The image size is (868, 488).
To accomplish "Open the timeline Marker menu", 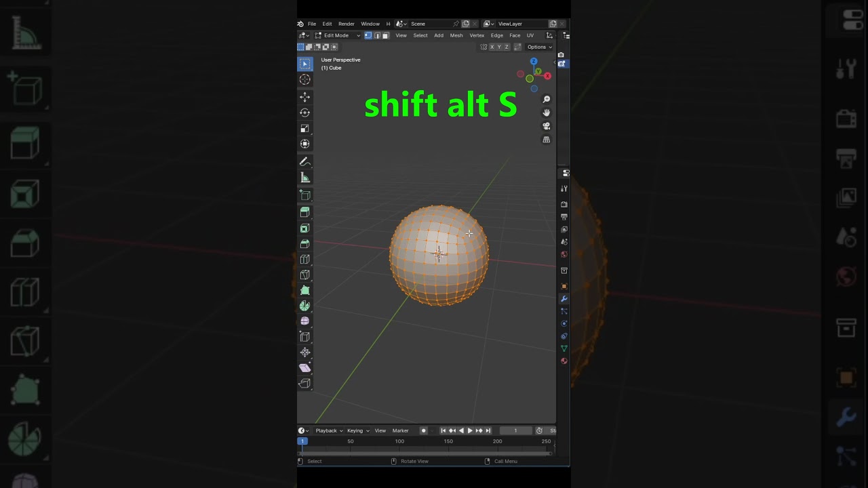I will [x=400, y=430].
